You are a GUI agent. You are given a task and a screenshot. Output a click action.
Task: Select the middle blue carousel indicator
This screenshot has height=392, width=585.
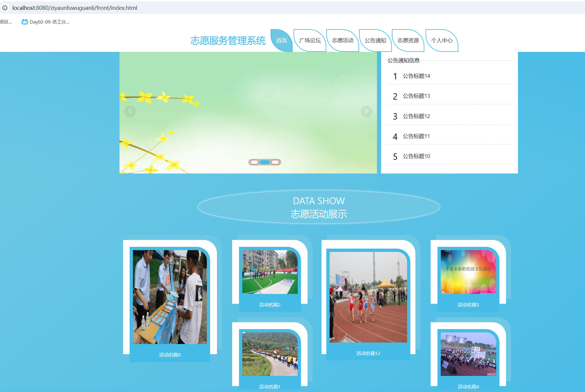[x=265, y=162]
